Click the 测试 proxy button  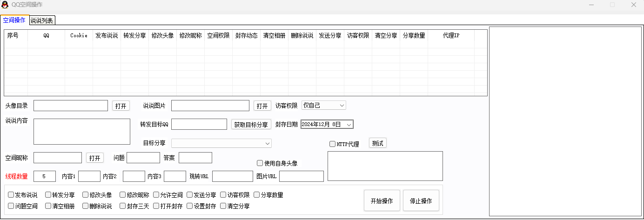(377, 143)
